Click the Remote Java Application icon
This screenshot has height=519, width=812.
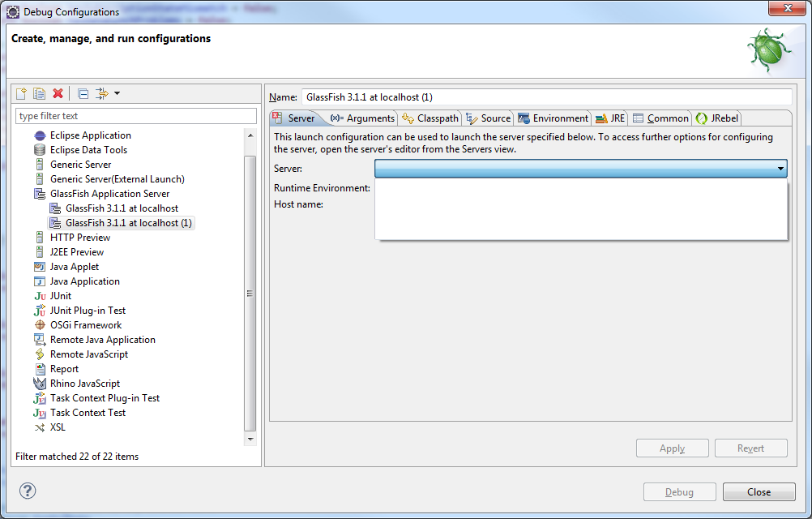[x=40, y=340]
